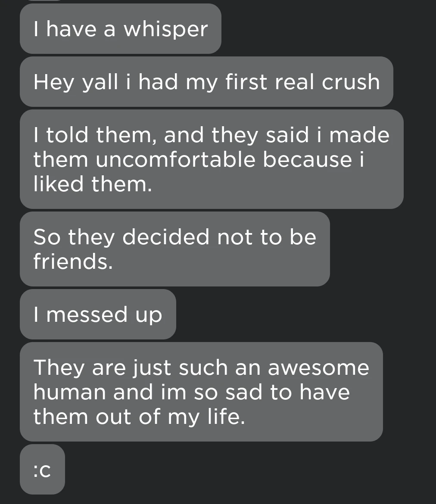The height and width of the screenshot is (504, 436).
Task: Click the ":c" emoticon message bubble
Action: click(x=42, y=470)
